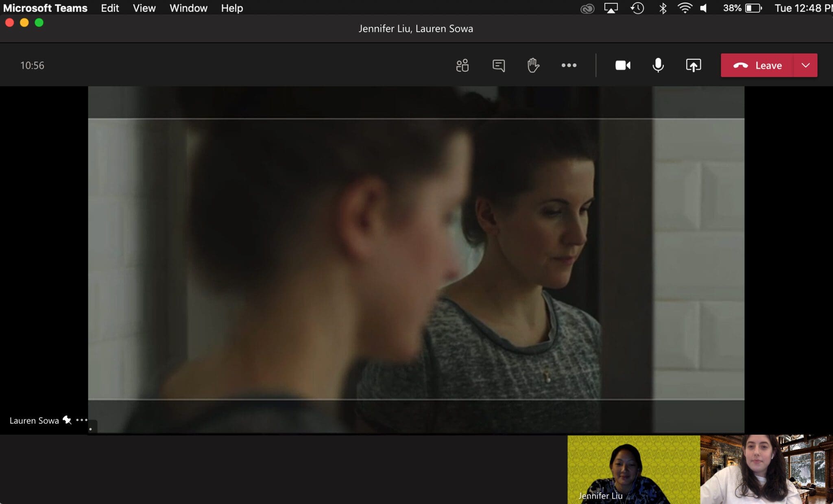This screenshot has height=504, width=833.
Task: Click the shared video main stage
Action: coord(416,260)
